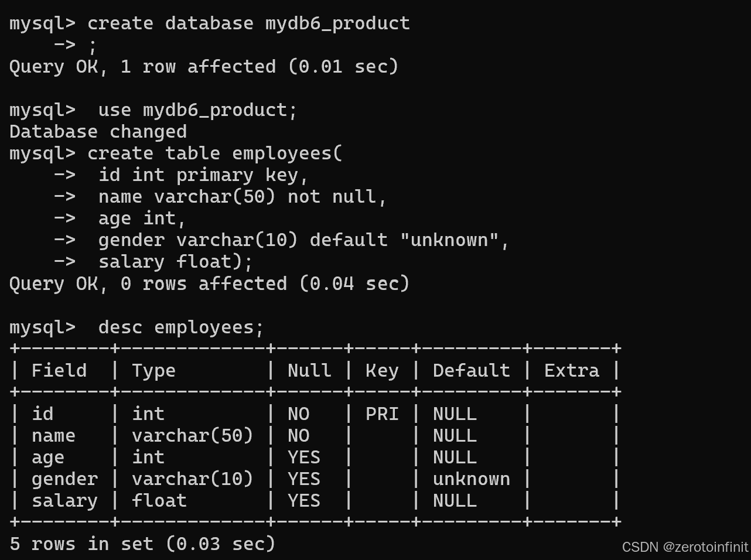The height and width of the screenshot is (560, 751).
Task: Click the 'use mydb6_product;' command
Action: 198,110
